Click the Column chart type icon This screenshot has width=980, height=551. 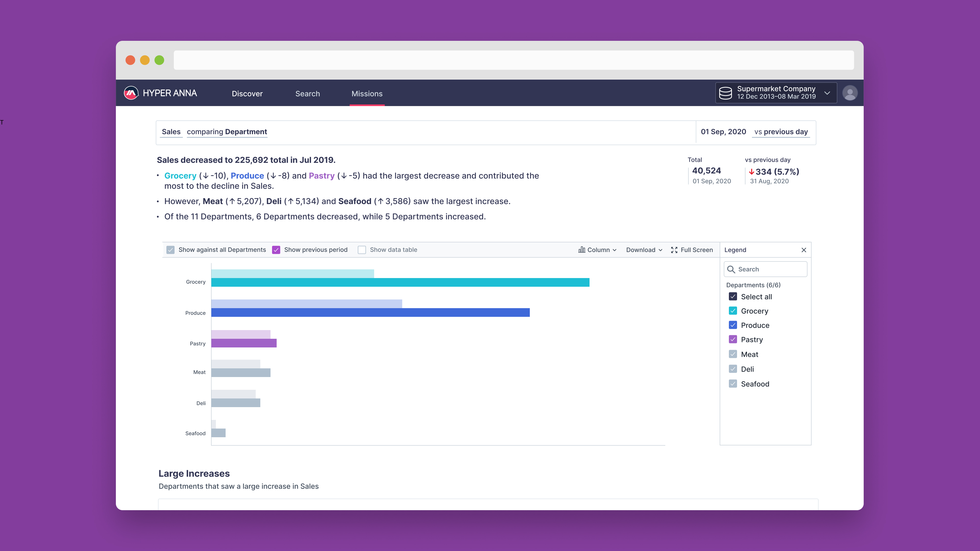pos(582,250)
